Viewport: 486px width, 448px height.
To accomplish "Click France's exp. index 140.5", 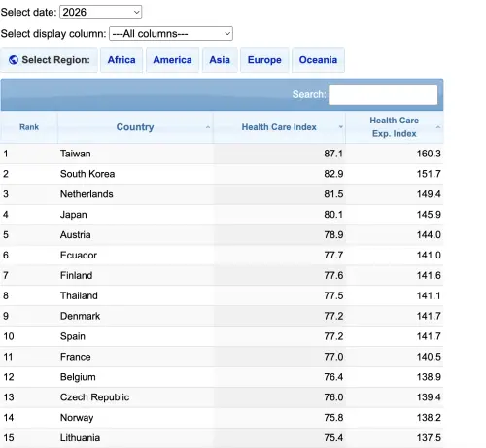I will click(429, 357).
